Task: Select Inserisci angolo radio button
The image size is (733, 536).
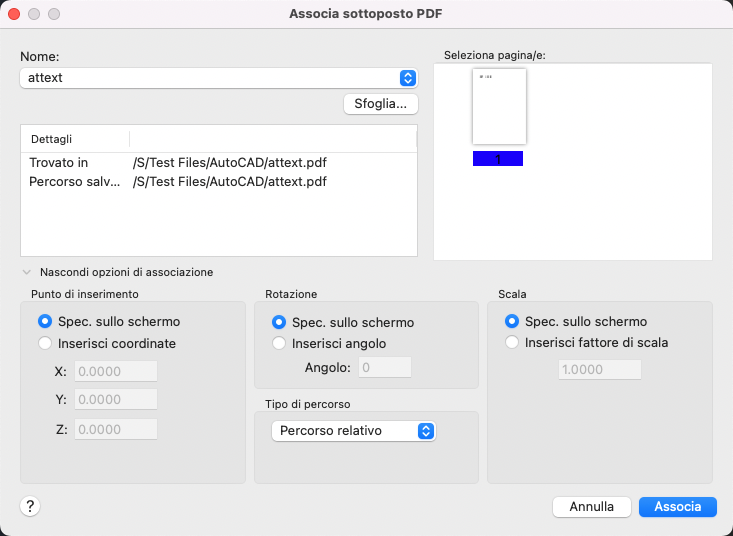Action: (x=280, y=343)
